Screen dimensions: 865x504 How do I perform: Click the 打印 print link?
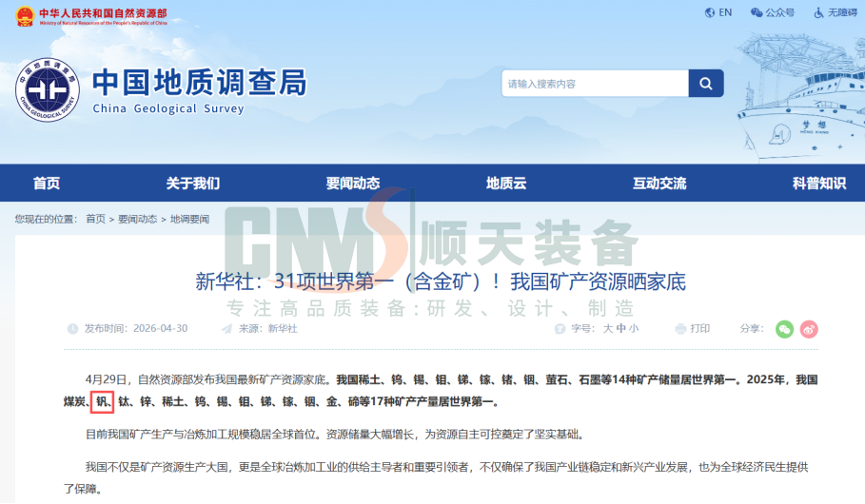700,329
